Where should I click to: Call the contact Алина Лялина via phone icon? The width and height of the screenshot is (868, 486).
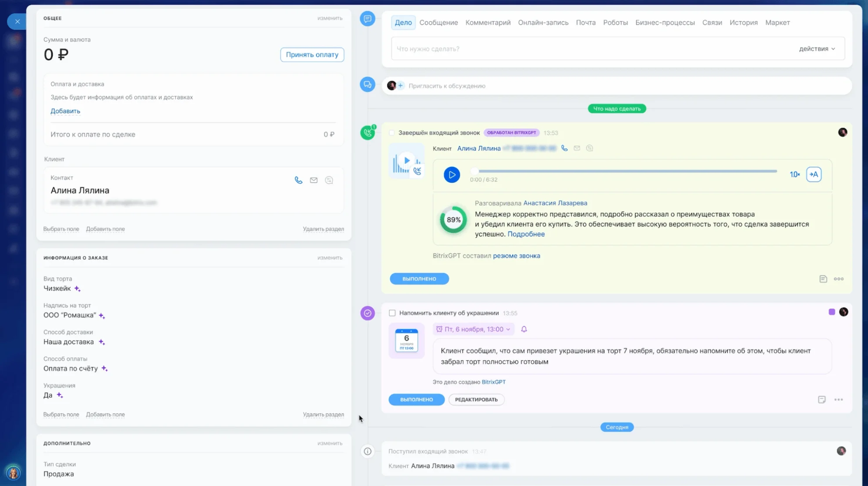click(x=298, y=180)
